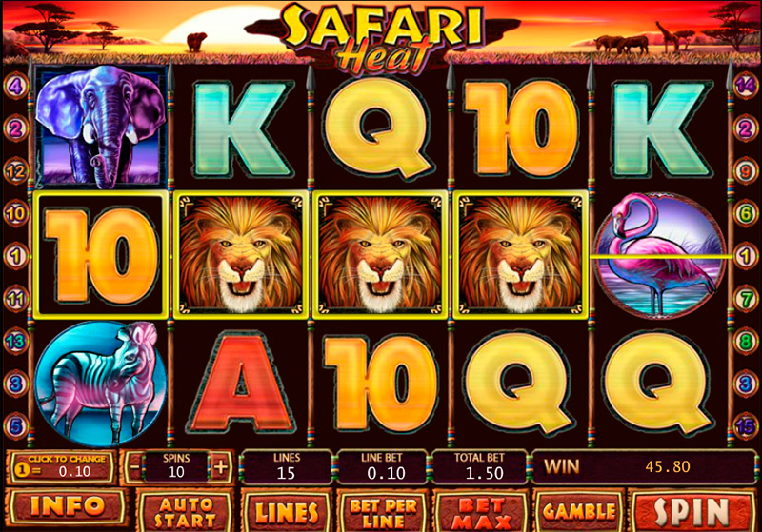
Task: Click the LINES button
Action: coord(287,513)
